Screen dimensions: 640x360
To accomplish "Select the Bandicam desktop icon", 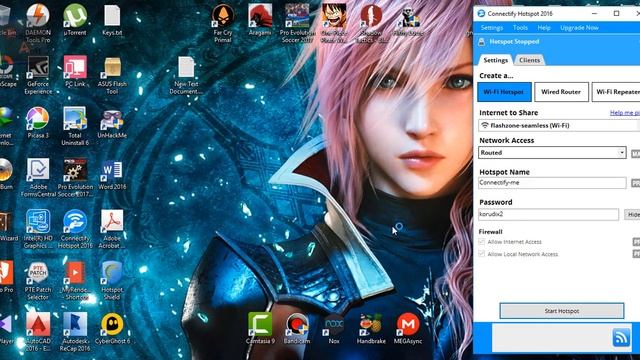I will tap(297, 328).
